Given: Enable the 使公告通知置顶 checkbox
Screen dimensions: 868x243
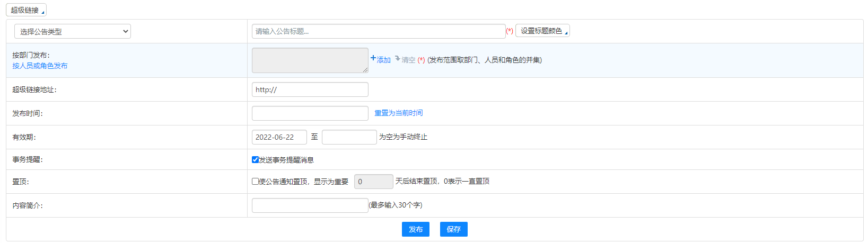Looking at the screenshot, I should coord(255,182).
